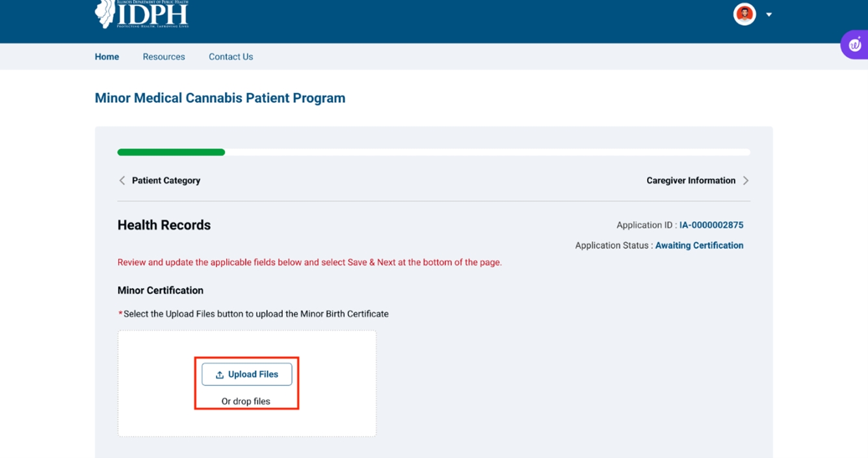This screenshot has height=458, width=868.
Task: Click the Awaiting Certification status
Action: click(x=699, y=245)
